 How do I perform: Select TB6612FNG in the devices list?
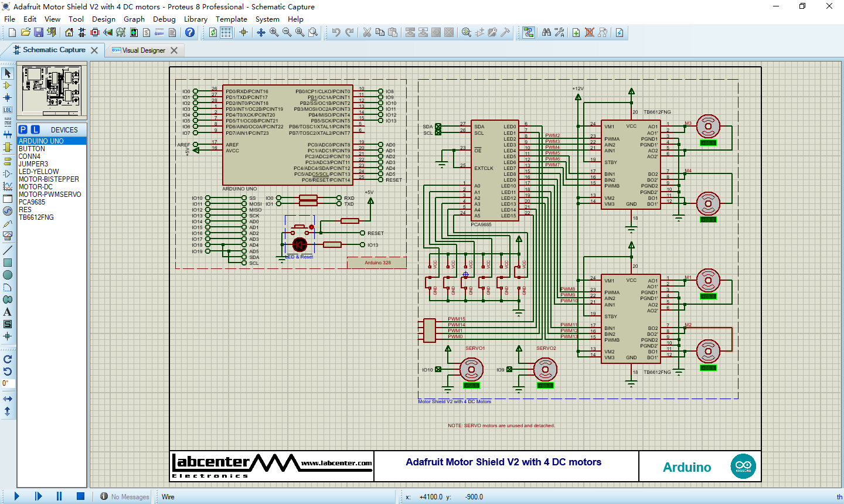(36, 217)
